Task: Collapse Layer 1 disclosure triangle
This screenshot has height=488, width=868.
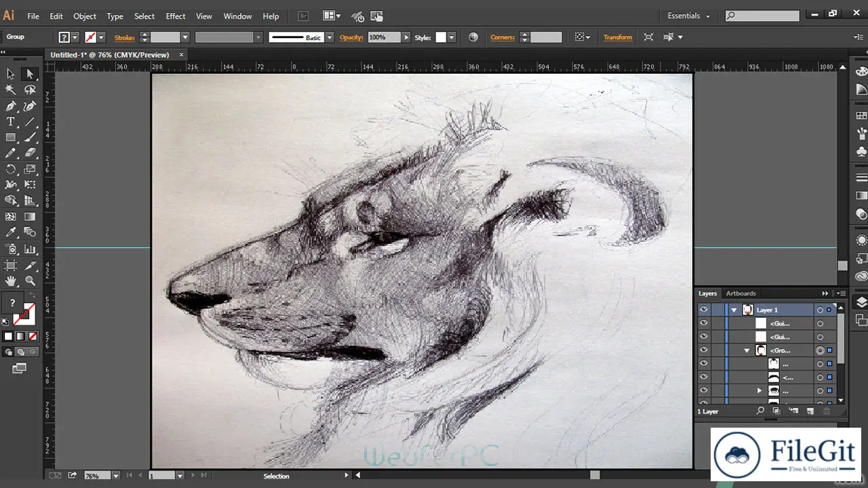Action: (734, 310)
